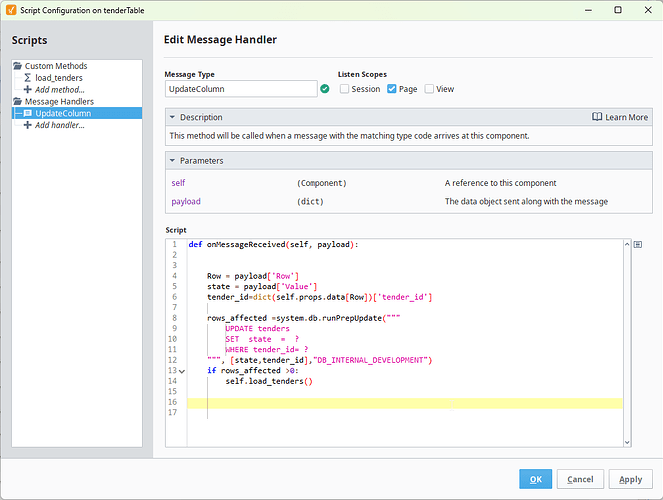This screenshot has width=663, height=500.
Task: Click the Learn More book icon
Action: point(597,117)
